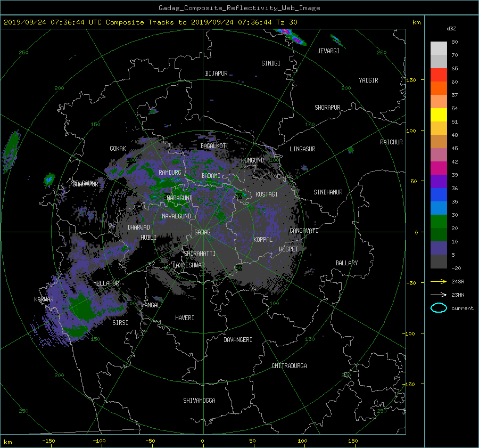This screenshot has width=479, height=448.
Task: Click the GOKAK city label
Action: 118,149
